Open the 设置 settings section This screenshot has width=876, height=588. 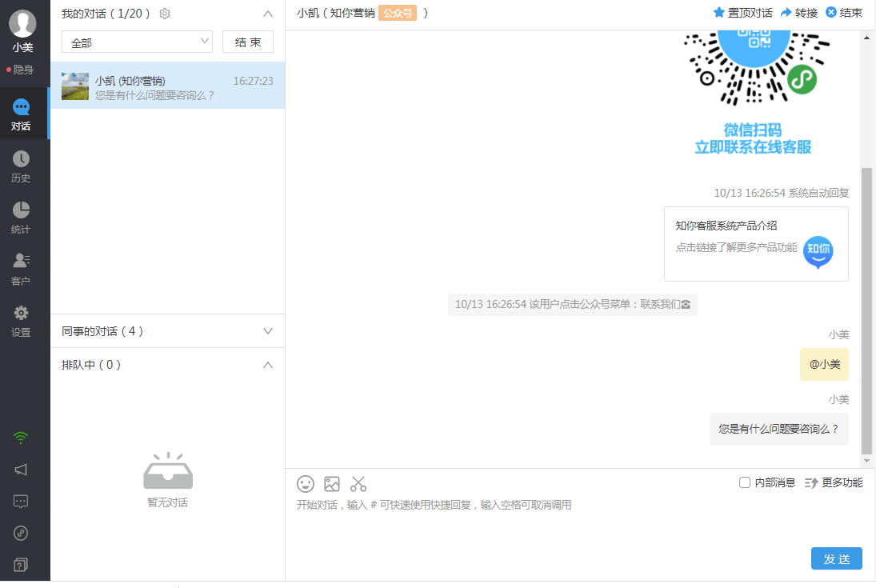22,320
